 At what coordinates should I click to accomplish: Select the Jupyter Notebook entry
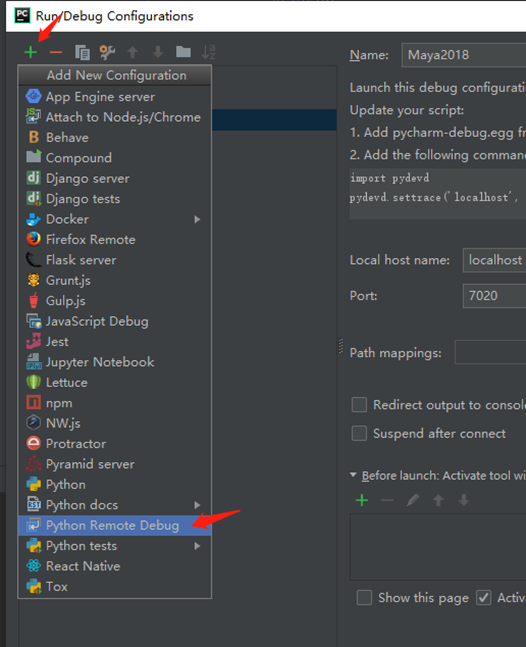point(115,362)
